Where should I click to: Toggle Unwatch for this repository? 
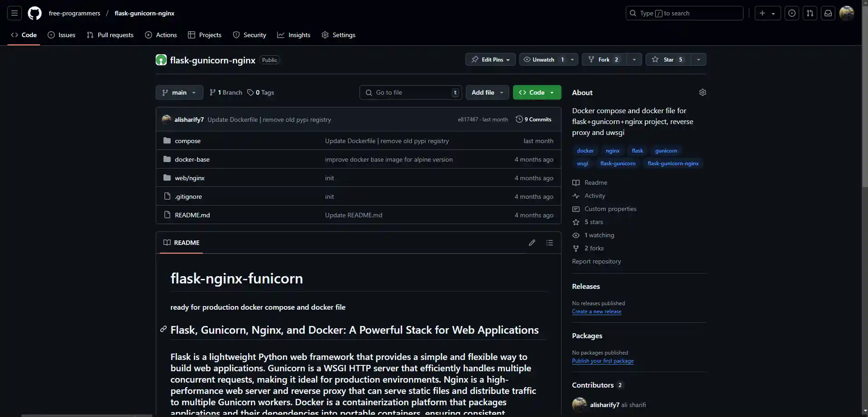(542, 60)
